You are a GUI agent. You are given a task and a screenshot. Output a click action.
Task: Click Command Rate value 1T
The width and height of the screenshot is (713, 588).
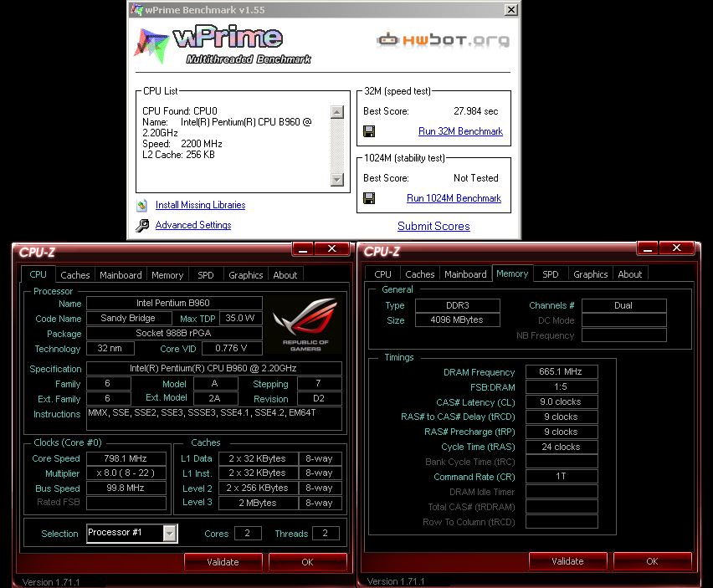562,476
